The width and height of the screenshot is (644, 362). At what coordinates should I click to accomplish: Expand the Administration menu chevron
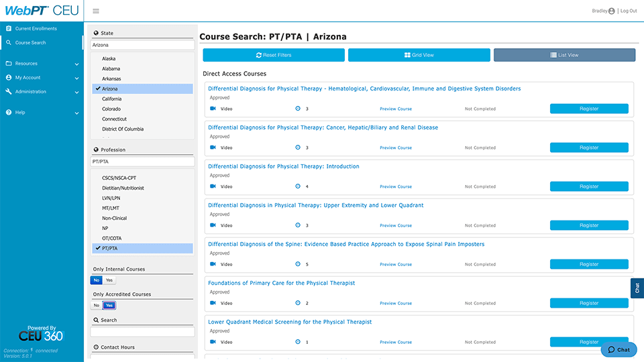(x=77, y=92)
